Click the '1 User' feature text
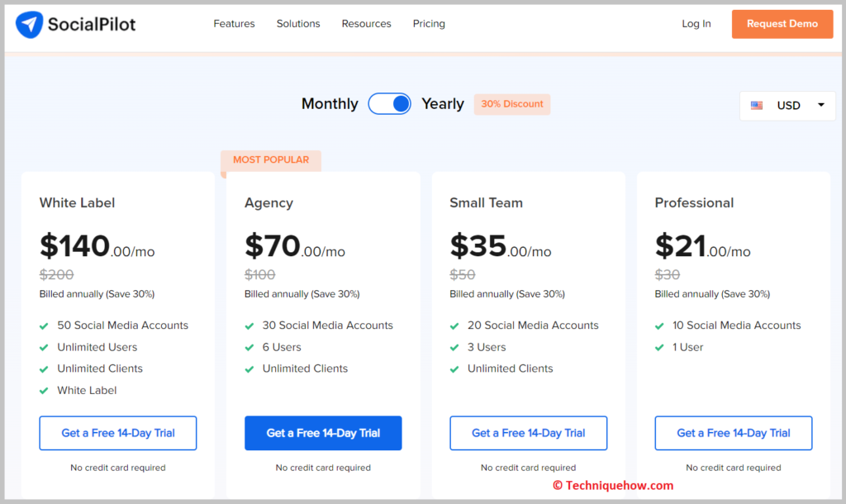846x504 pixels. (688, 348)
